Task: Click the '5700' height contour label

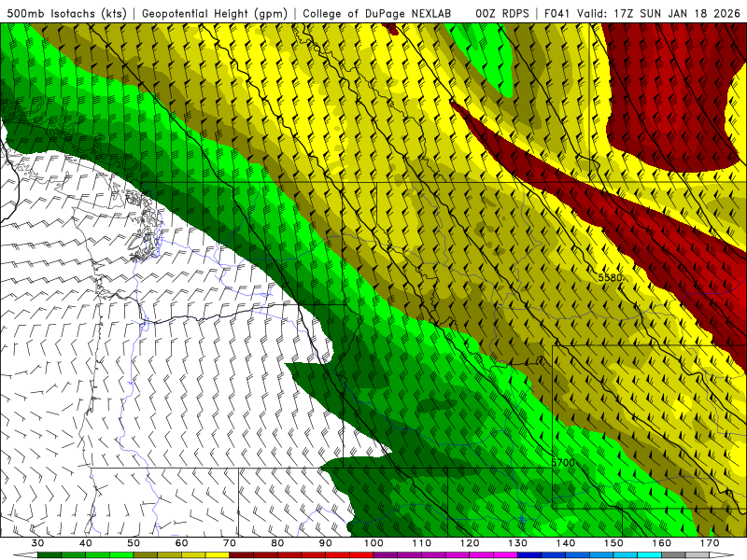Action: click(563, 462)
